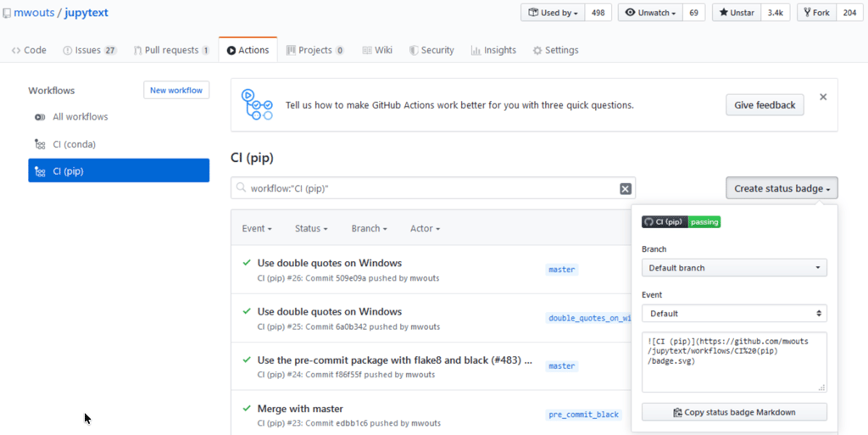Open the pre-commit package with flake8 run
This screenshot has width=868, height=435.
[x=395, y=360]
